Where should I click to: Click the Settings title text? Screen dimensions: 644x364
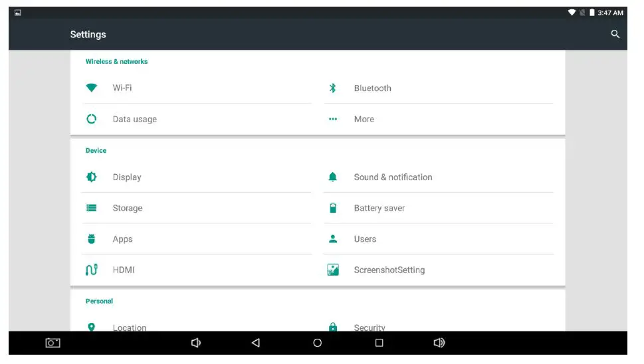88,35
